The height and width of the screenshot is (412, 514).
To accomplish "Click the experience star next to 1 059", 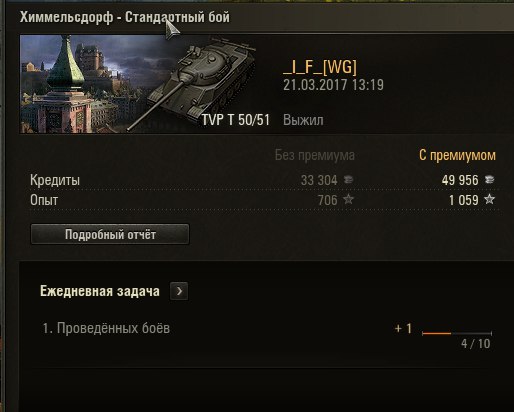I will point(489,199).
